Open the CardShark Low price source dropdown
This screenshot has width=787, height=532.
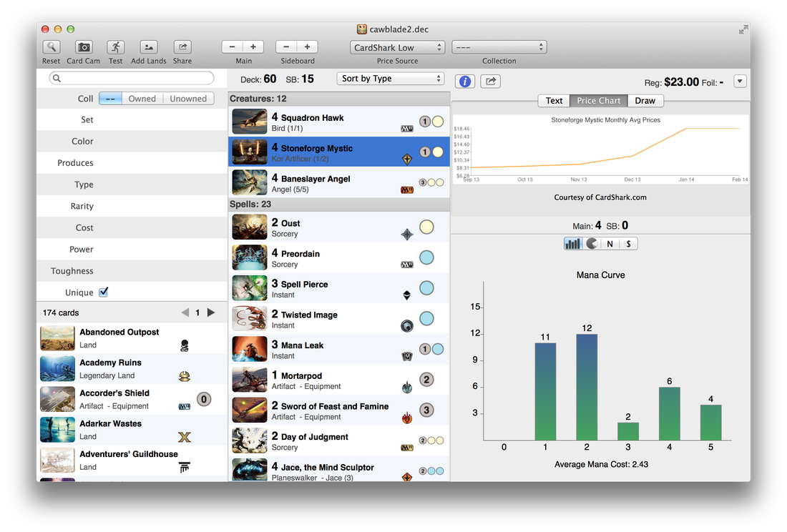pyautogui.click(x=397, y=46)
